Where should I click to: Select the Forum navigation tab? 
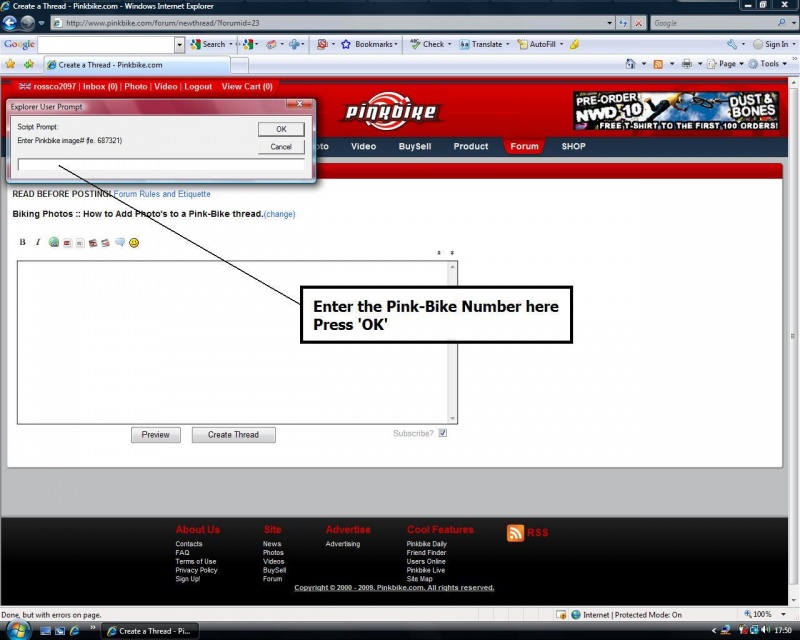tap(524, 146)
